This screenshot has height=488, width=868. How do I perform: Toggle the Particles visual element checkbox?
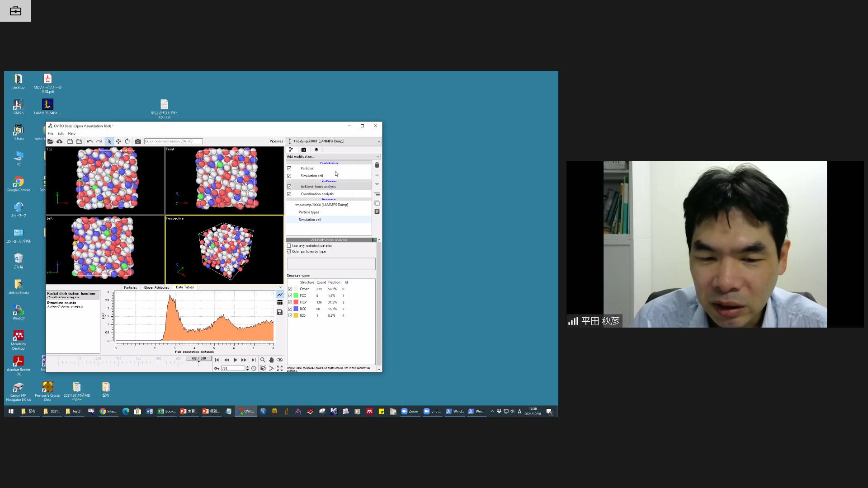click(289, 169)
